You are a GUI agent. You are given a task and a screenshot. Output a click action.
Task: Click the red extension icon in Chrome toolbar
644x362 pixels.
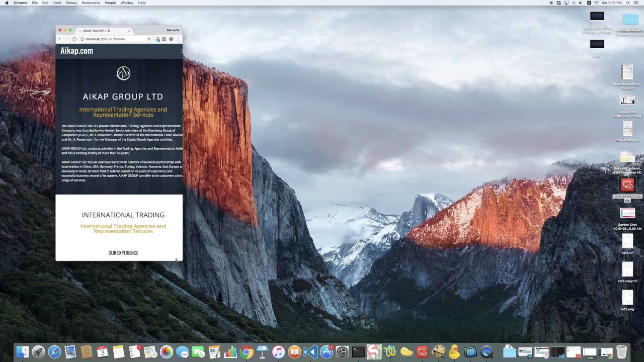point(164,39)
